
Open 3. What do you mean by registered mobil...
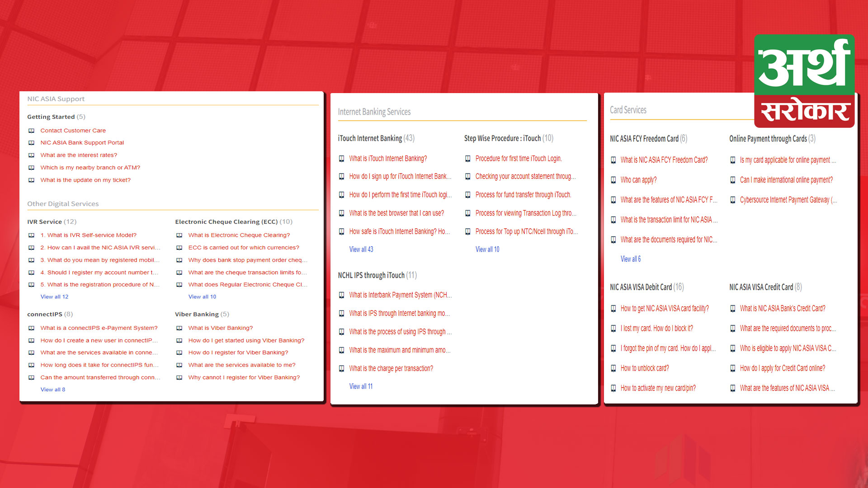click(x=100, y=260)
